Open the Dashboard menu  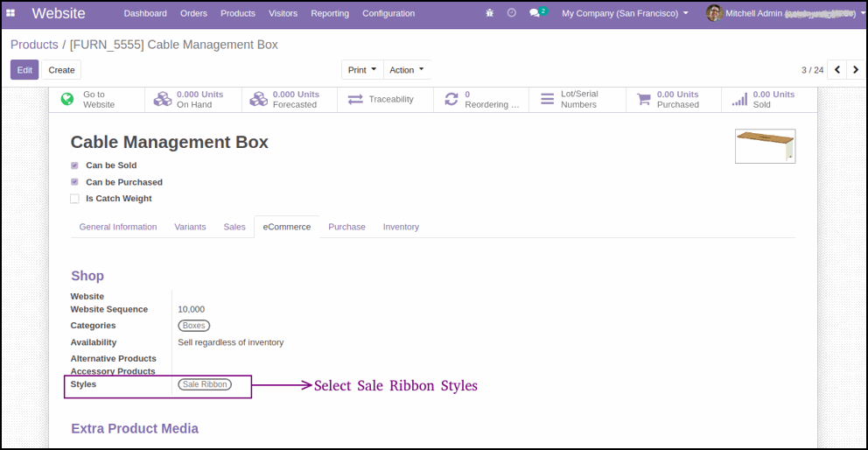point(145,13)
